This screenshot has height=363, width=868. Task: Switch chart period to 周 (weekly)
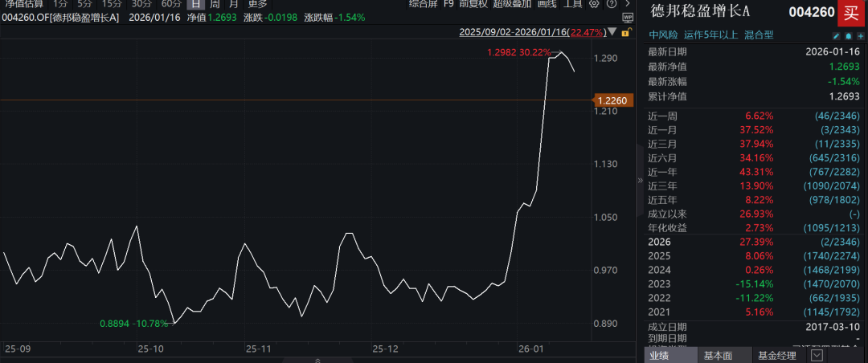[215, 4]
